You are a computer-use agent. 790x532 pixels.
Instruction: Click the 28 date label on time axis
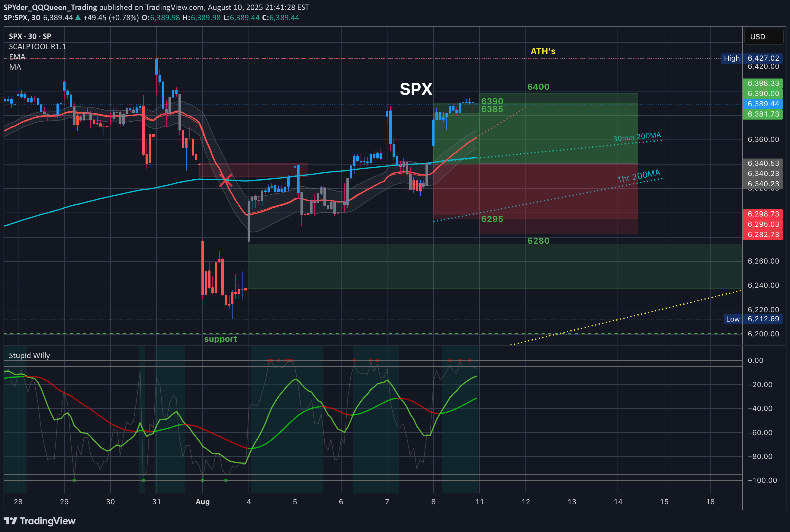coord(18,502)
